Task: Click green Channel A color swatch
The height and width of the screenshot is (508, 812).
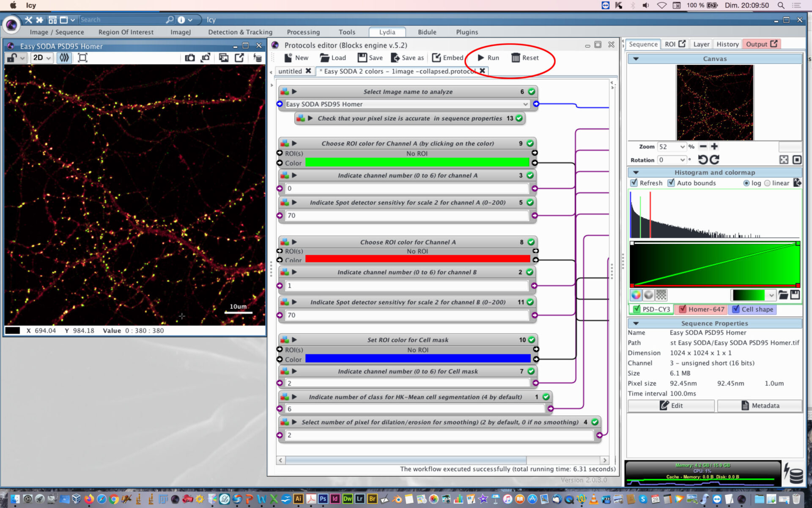Action: [417, 163]
